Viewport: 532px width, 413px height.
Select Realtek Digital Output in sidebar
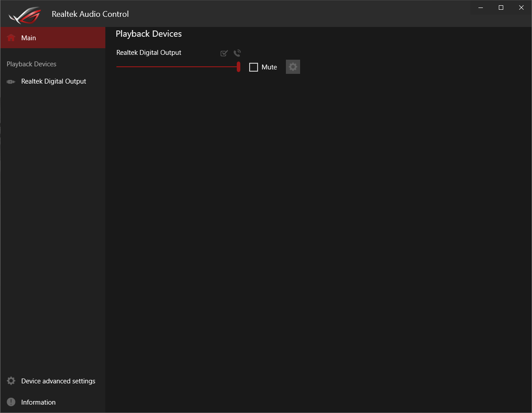53,81
